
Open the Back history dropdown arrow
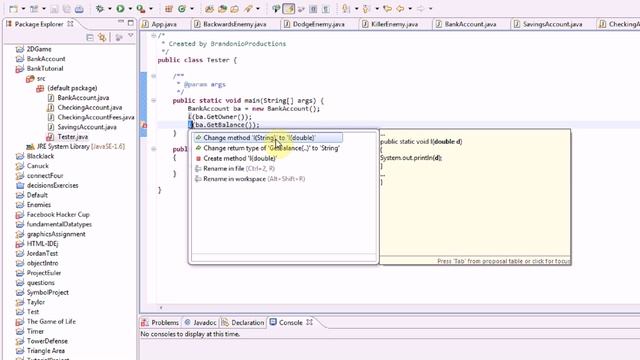point(410,9)
